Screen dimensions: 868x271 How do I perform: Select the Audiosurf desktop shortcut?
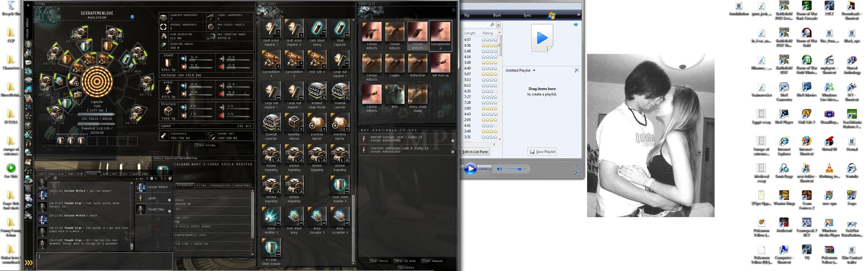click(784, 225)
